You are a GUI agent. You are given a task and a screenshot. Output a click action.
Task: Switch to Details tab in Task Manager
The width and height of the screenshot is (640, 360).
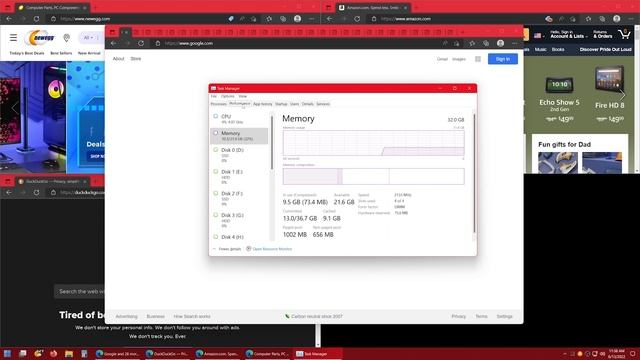point(308,104)
